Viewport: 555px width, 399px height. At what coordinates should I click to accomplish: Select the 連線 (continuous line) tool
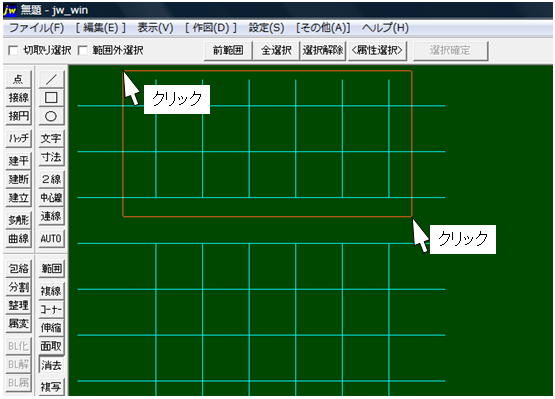click(51, 216)
